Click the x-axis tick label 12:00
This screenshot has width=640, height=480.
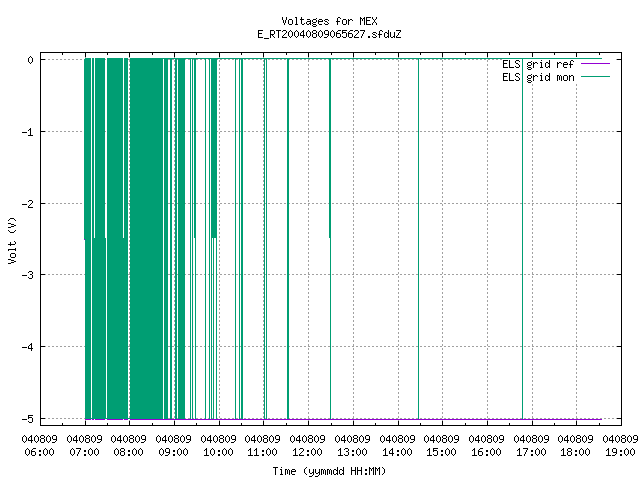(308, 452)
